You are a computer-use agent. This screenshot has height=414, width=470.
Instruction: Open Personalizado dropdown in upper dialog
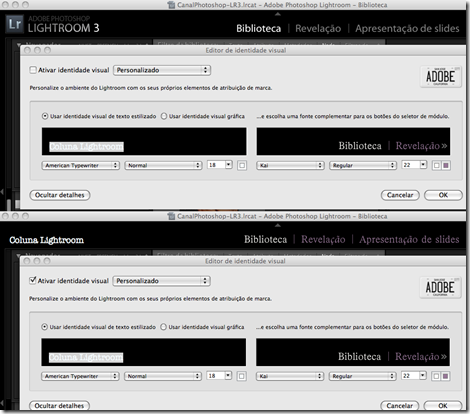coord(162,70)
